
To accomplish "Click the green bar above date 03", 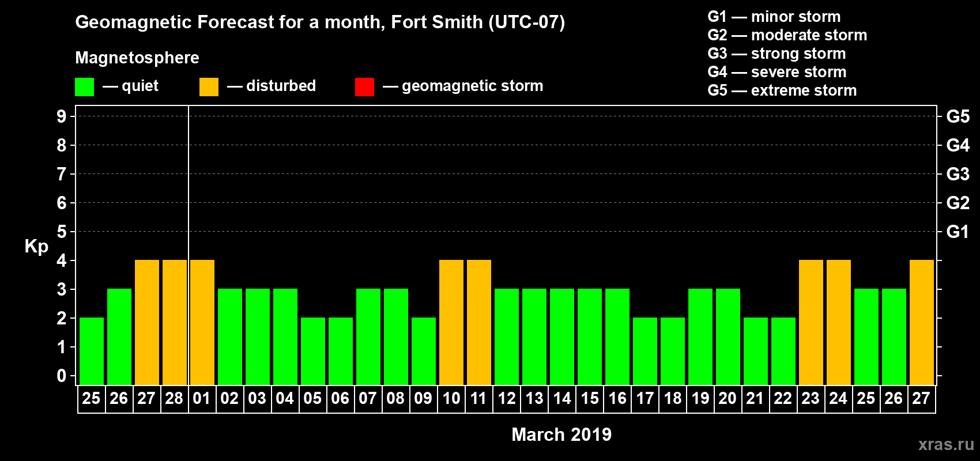I will pos(258,337).
